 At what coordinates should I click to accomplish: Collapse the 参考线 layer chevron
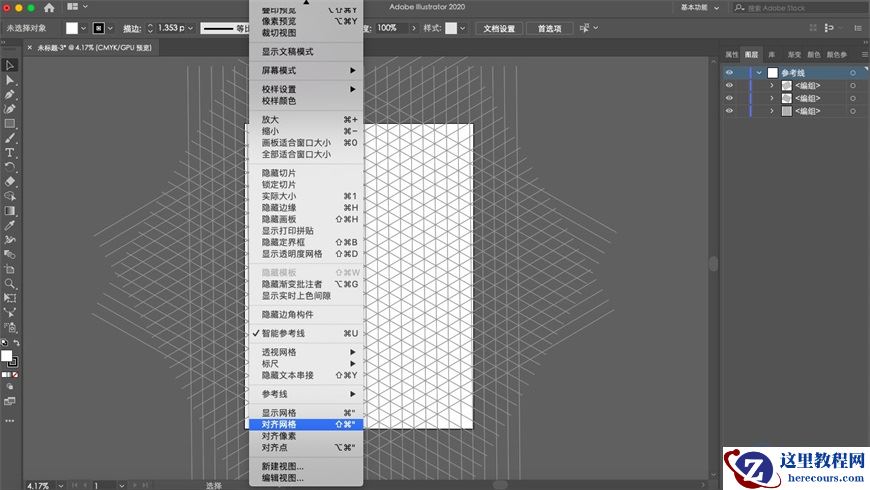tap(759, 73)
